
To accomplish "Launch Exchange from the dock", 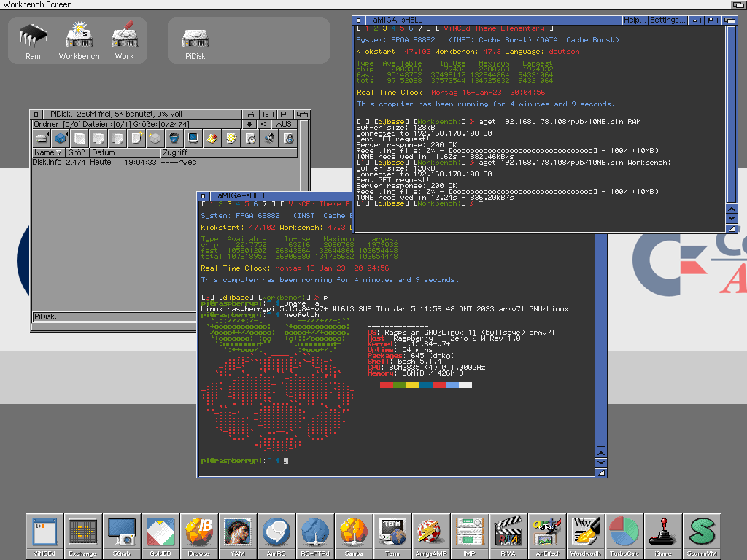I will 83,535.
